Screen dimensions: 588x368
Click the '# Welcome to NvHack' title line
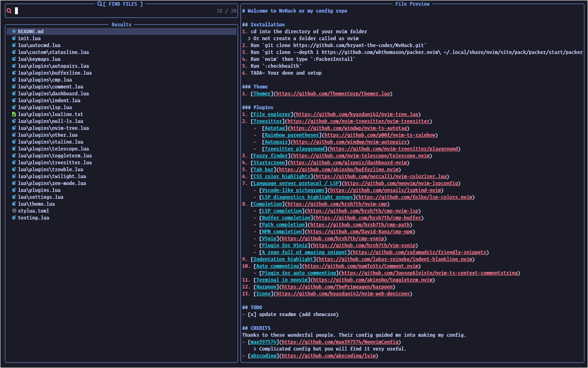pos(295,11)
